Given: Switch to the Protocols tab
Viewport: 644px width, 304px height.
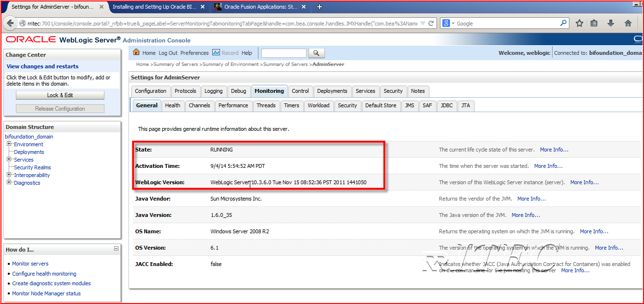Looking at the screenshot, I should pos(185,91).
